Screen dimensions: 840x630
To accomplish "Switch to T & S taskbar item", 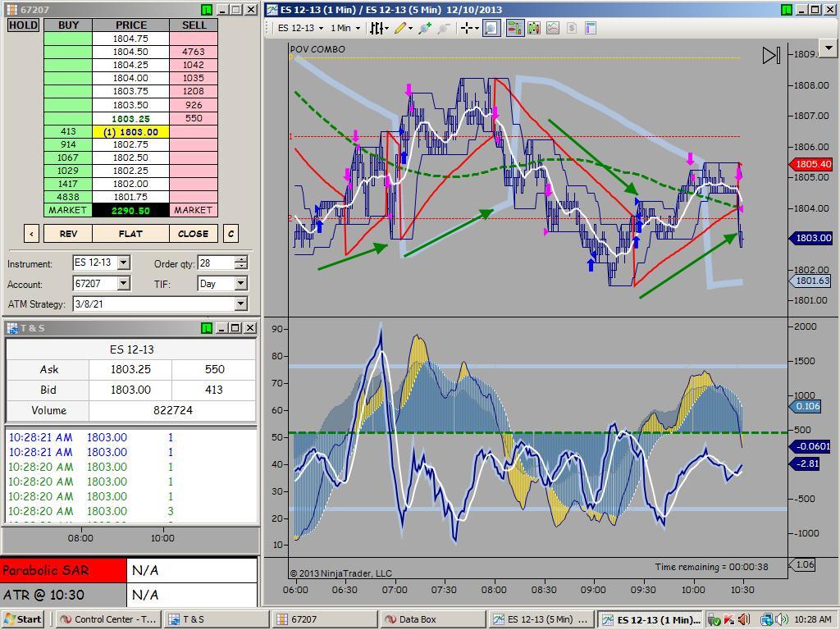I will pos(217,619).
